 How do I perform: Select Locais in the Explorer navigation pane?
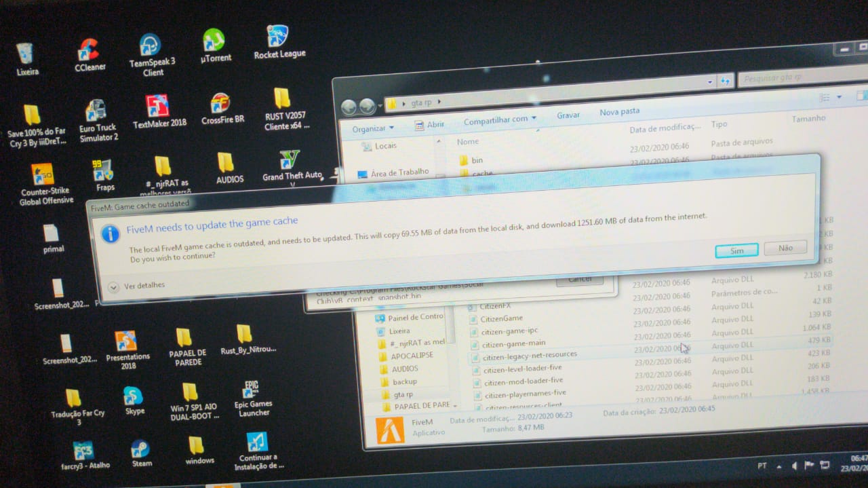380,147
